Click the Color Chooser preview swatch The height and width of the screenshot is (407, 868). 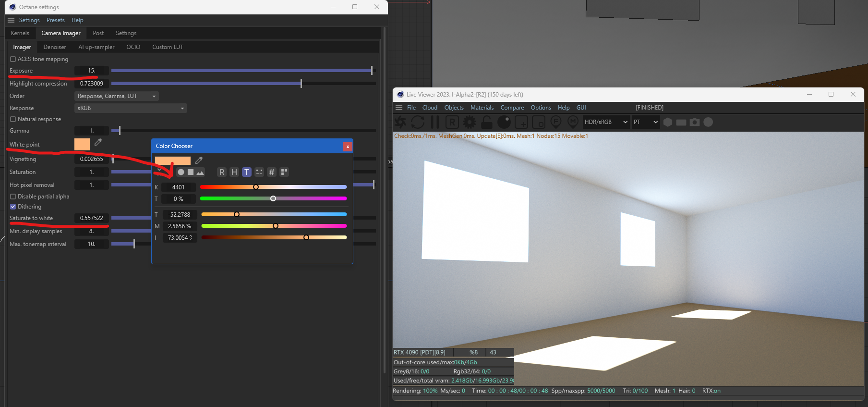173,160
